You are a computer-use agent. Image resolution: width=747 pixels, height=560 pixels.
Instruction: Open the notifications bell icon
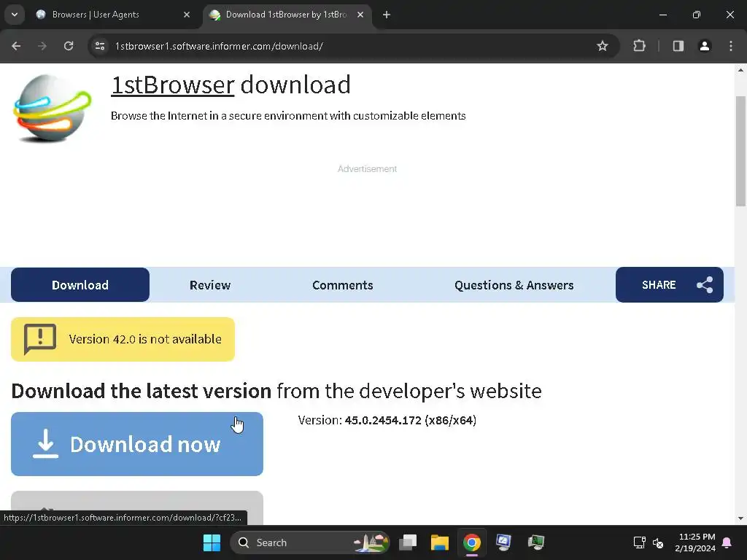727,542
